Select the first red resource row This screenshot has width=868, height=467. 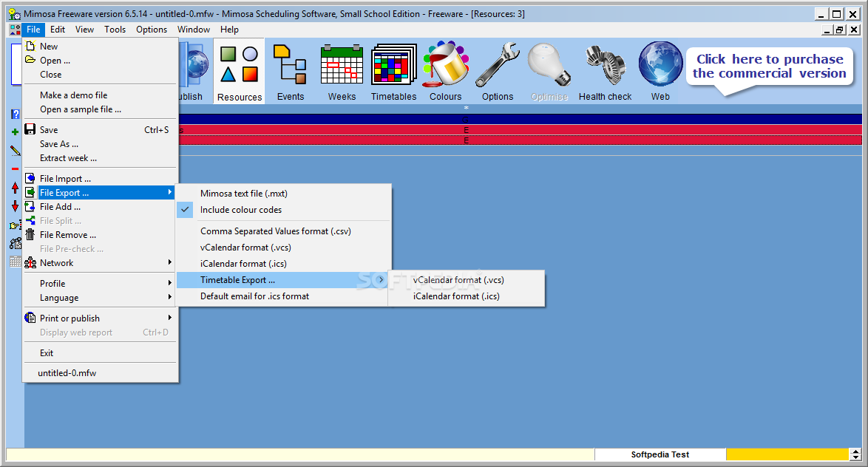tap(521, 130)
